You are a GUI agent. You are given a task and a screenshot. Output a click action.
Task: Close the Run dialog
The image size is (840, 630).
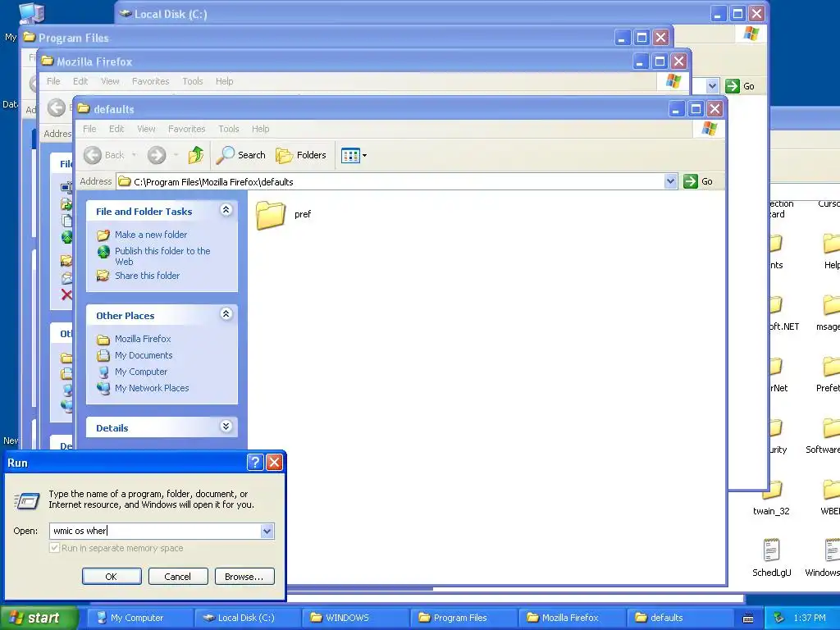(274, 463)
